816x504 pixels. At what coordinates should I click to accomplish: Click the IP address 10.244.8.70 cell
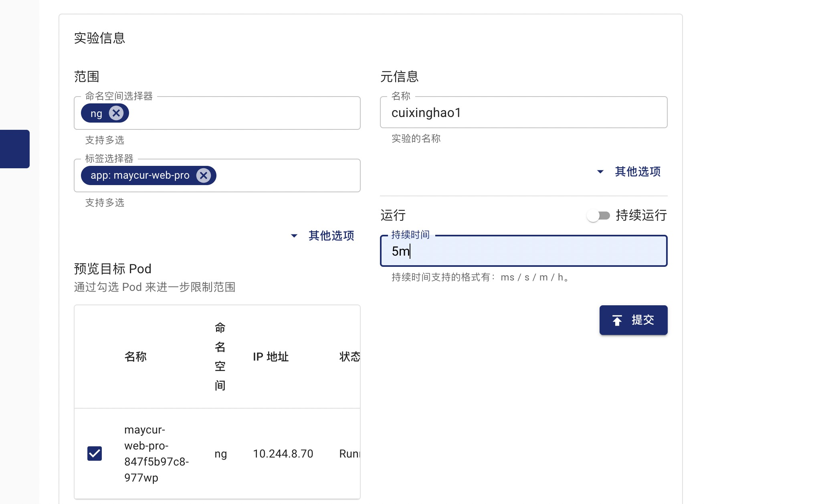pos(283,454)
